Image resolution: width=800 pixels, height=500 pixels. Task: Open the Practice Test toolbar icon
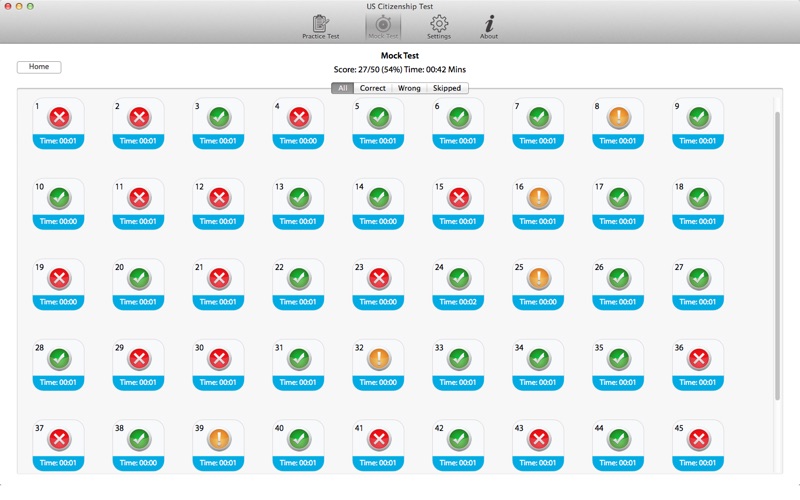click(320, 27)
